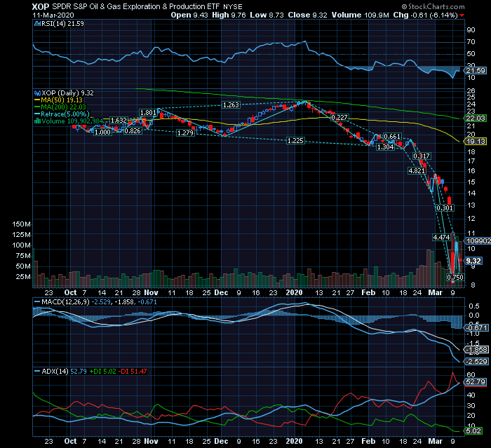Click the Low 8.73 header value
The height and width of the screenshot is (448, 491).
point(267,15)
